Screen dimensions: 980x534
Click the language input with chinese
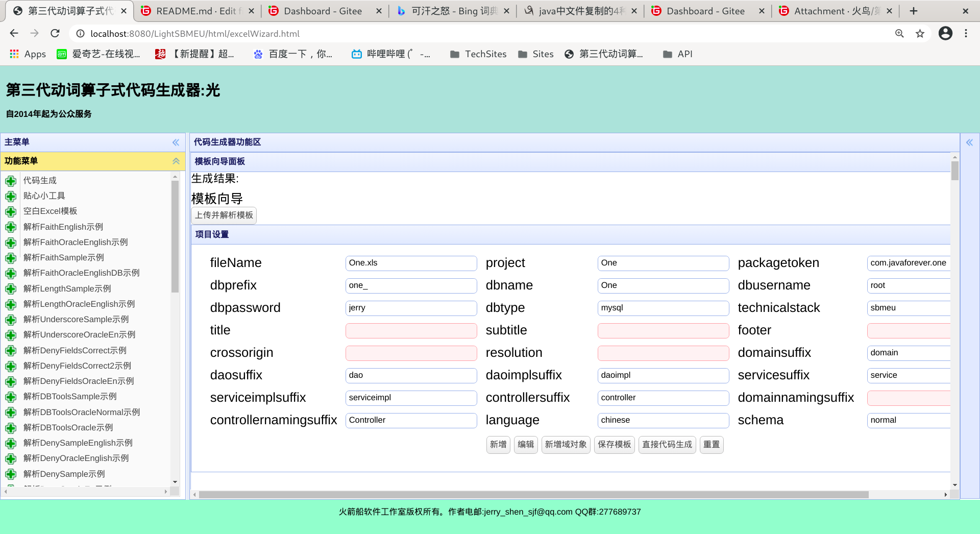click(x=663, y=420)
